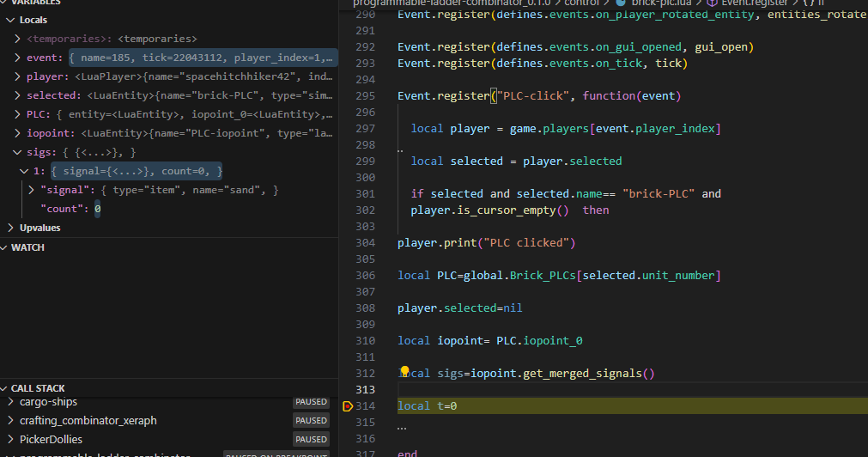
Task: Expand the temporaries variable entry
Action: click(18, 39)
